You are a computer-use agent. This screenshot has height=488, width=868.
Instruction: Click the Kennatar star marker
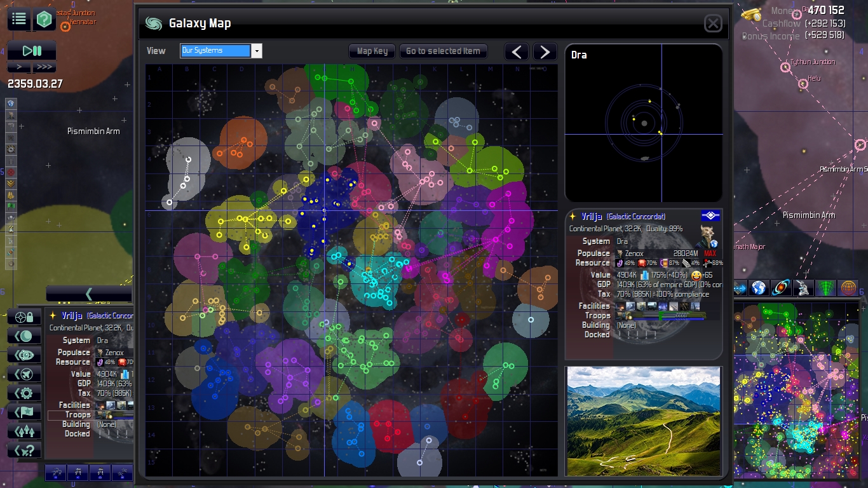pyautogui.click(x=65, y=26)
